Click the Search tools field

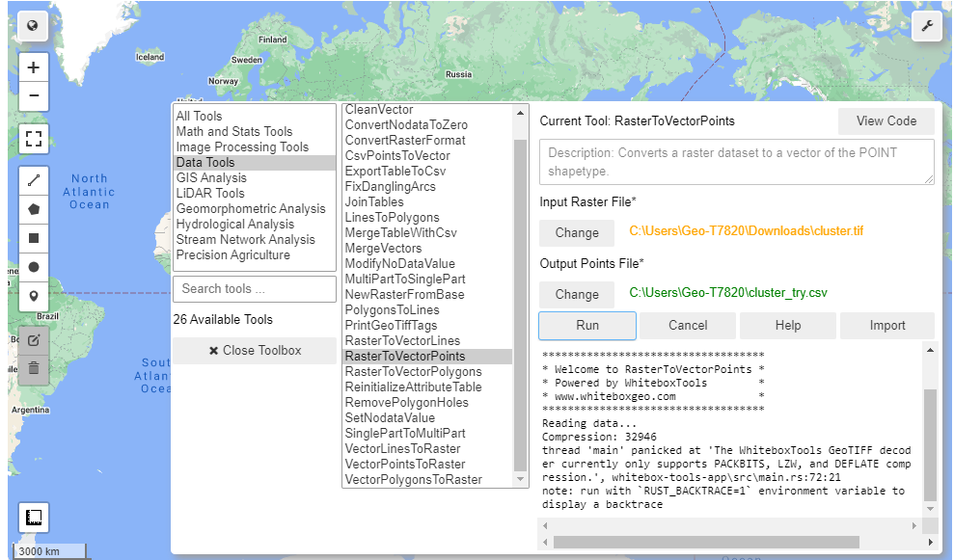click(x=254, y=288)
